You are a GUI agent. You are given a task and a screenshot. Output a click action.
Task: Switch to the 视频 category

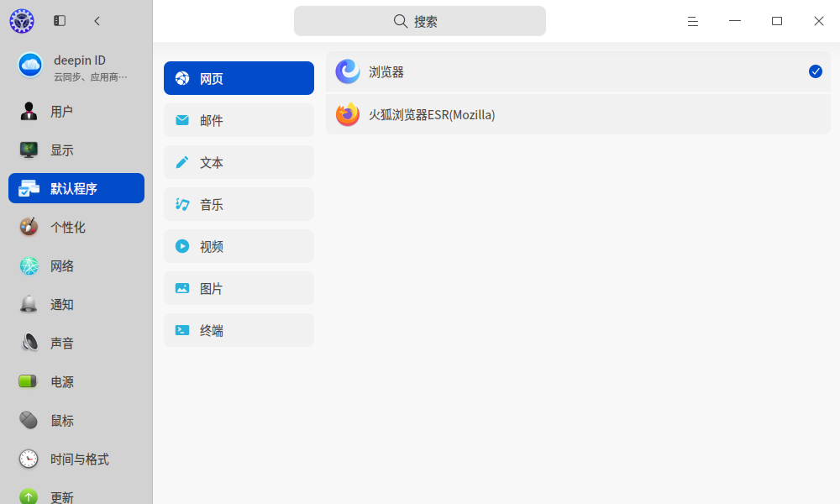pyautogui.click(x=239, y=246)
